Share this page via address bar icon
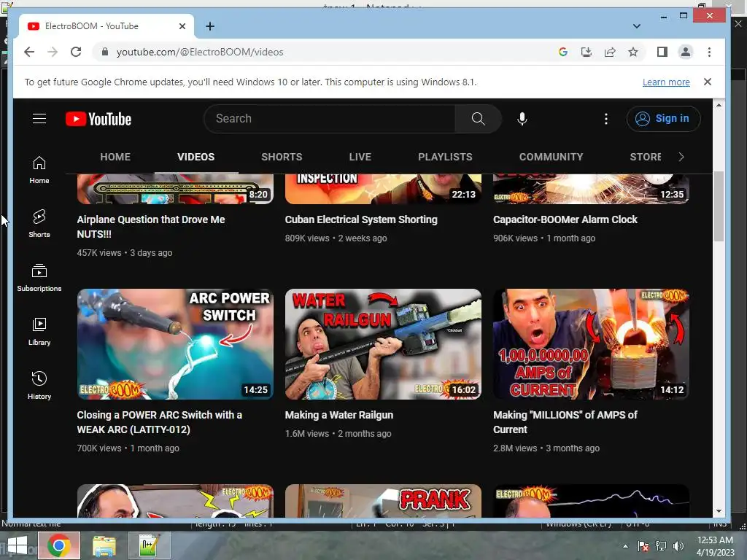 tap(610, 52)
